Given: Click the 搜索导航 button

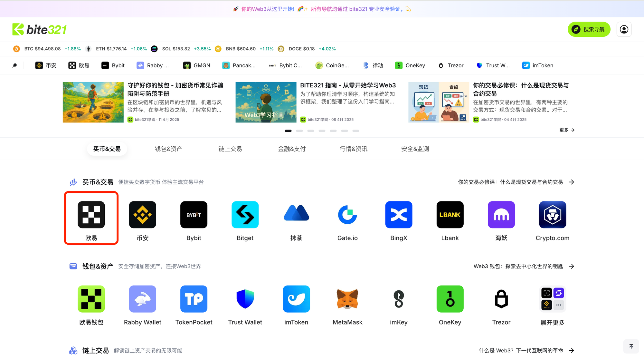Looking at the screenshot, I should point(589,29).
